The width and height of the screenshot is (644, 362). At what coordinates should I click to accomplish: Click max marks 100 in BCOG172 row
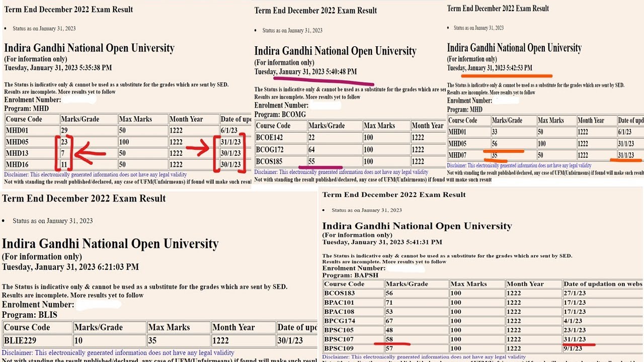(368, 149)
